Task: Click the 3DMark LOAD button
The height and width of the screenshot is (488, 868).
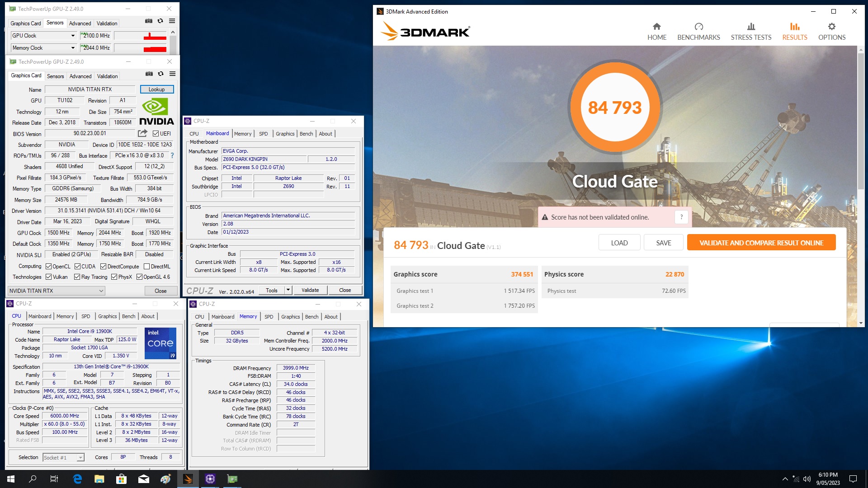Action: [619, 243]
